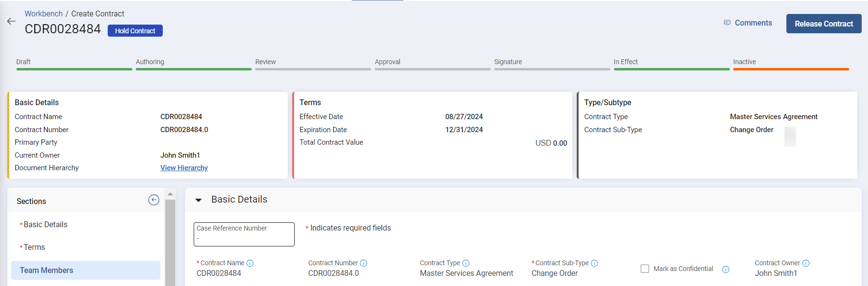Open the View Hierarchy link
The height and width of the screenshot is (286, 868).
point(184,168)
